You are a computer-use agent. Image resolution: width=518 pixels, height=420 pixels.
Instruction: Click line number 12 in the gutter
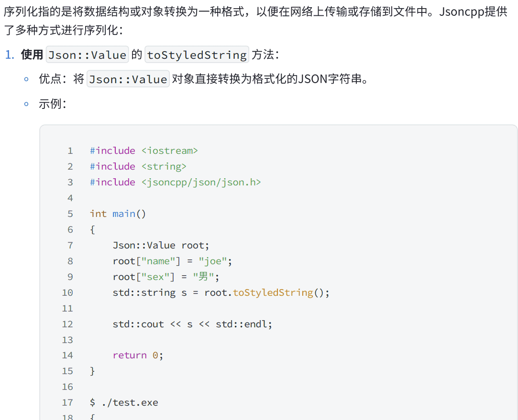pos(67,324)
